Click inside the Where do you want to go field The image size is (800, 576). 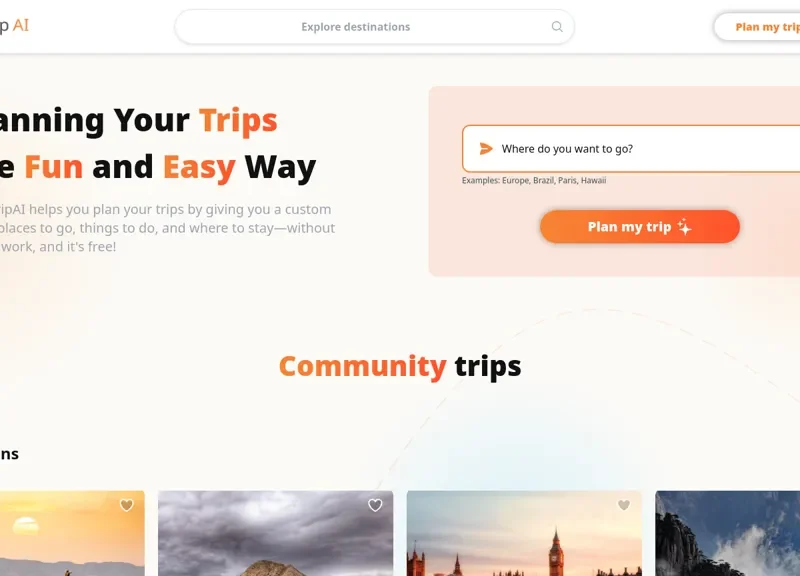click(x=570, y=148)
